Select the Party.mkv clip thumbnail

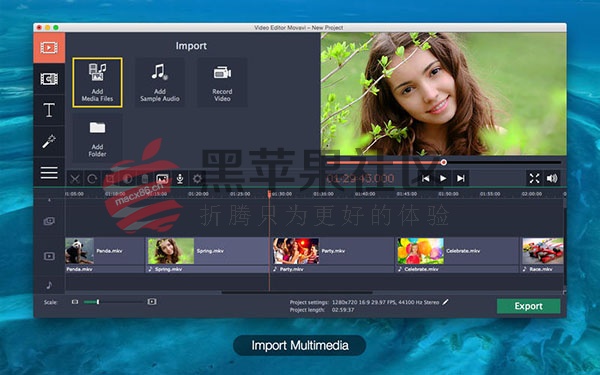[296, 251]
